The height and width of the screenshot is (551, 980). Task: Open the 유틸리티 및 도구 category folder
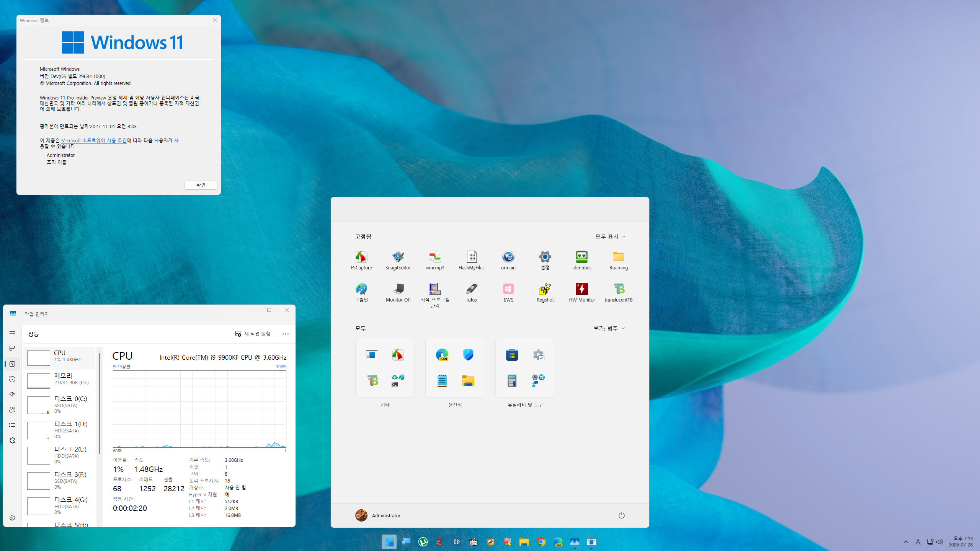click(x=525, y=368)
